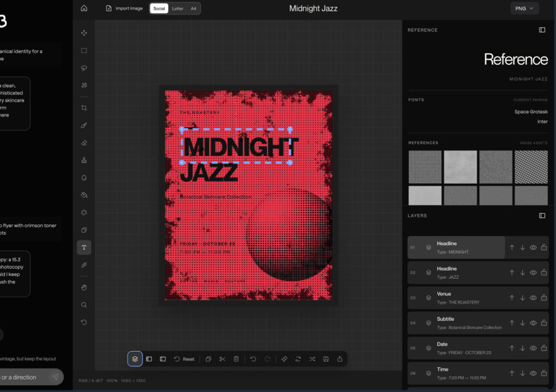Select the Crop tool
Screen dimensions: 556x392
pos(84,108)
